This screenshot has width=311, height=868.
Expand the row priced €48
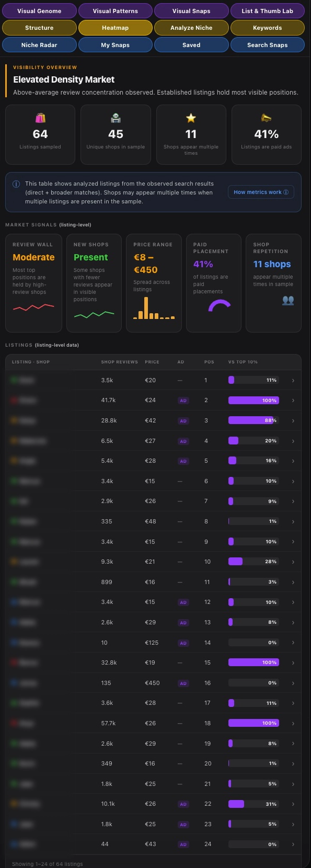(293, 522)
